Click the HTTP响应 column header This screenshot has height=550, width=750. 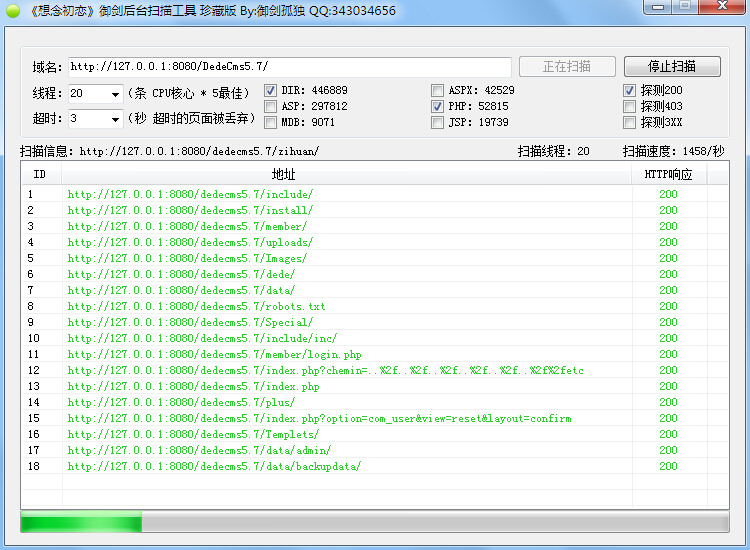668,175
